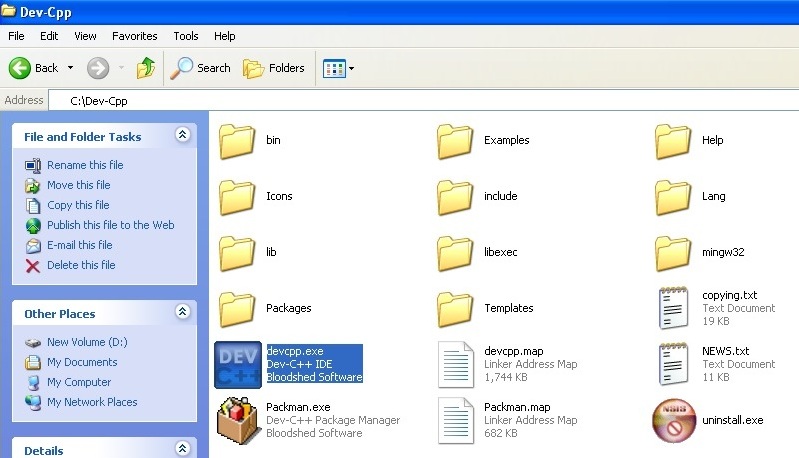The height and width of the screenshot is (458, 799).
Task: Open the Tools menu
Action: click(185, 36)
